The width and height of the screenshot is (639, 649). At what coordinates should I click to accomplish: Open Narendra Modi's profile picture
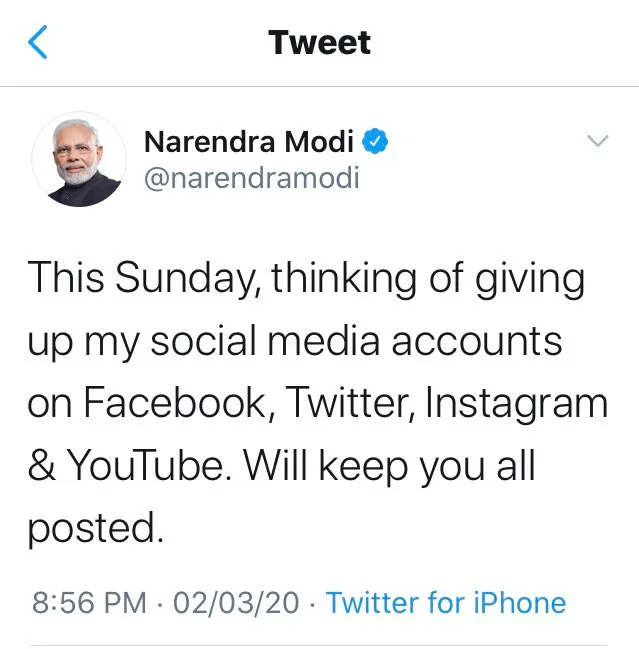[79, 159]
